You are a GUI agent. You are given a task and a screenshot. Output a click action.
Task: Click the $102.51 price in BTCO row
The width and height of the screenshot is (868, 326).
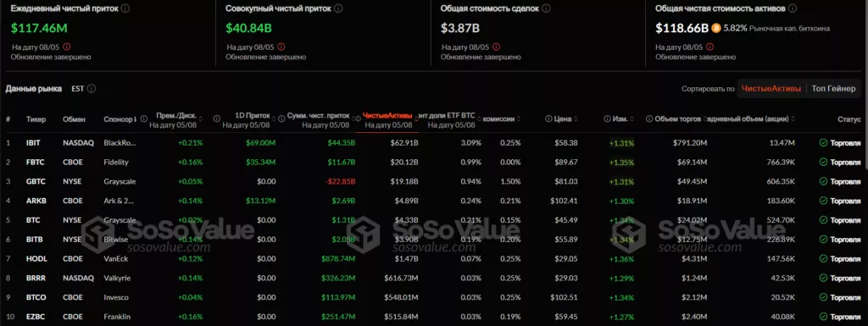tap(564, 297)
